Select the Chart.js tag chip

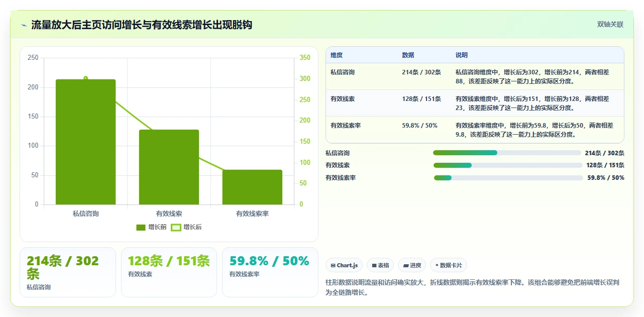344,265
